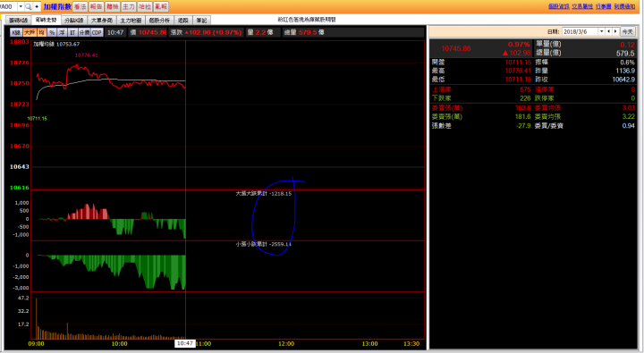Click the ratio value 0.94 in quote panel

pyautogui.click(x=629, y=126)
